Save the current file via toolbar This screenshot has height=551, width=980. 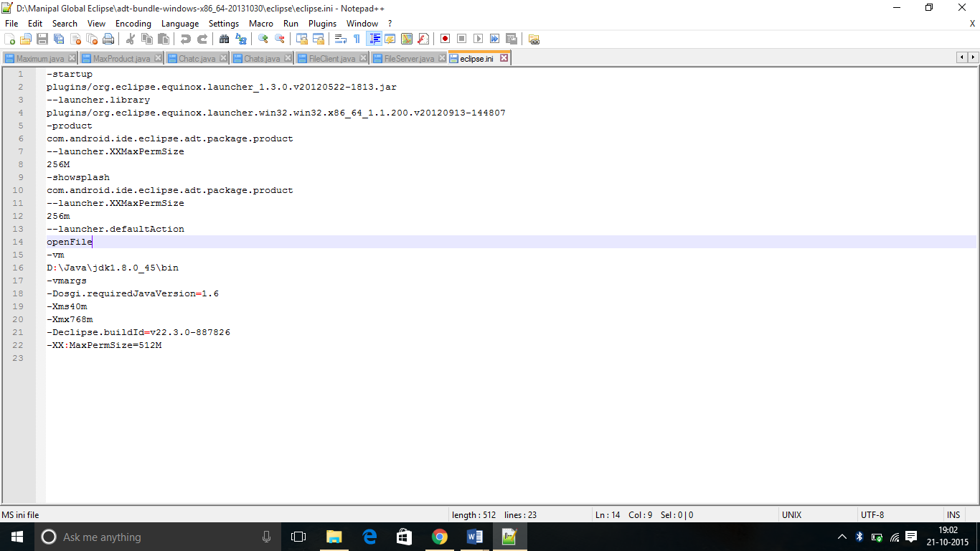pos(42,39)
